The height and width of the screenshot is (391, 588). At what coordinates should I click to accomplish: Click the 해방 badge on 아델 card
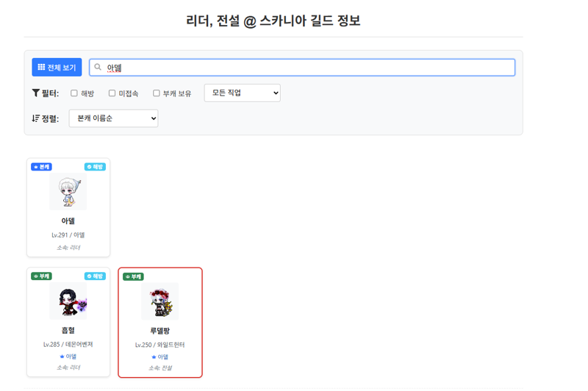click(x=96, y=167)
